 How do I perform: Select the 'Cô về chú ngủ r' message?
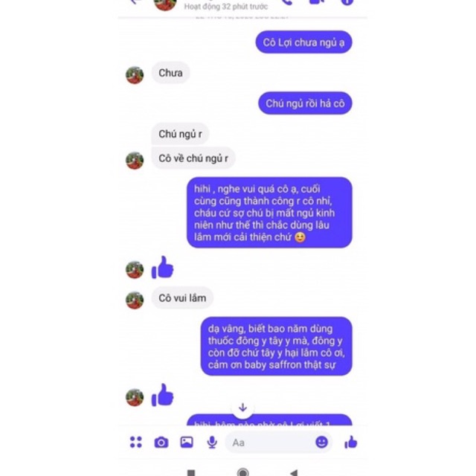[193, 158]
